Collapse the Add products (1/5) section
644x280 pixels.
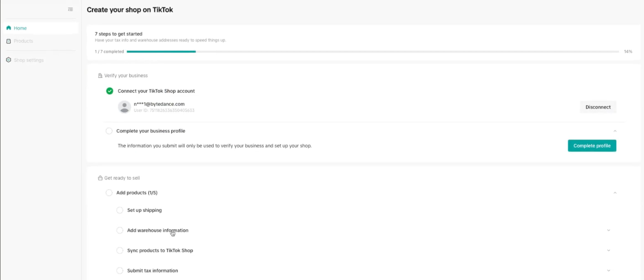615,193
